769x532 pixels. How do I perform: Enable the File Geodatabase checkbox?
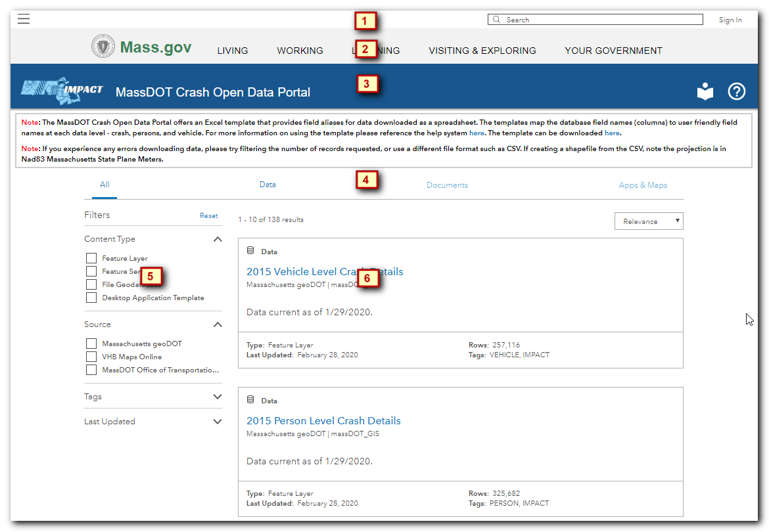click(91, 284)
